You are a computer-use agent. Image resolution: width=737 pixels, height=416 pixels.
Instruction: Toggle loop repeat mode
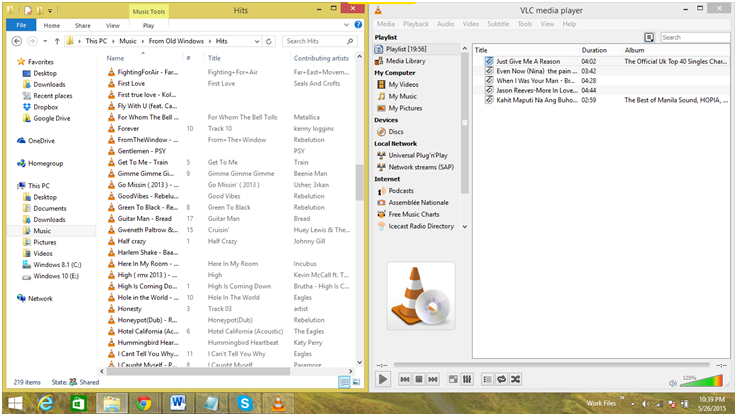coord(500,379)
